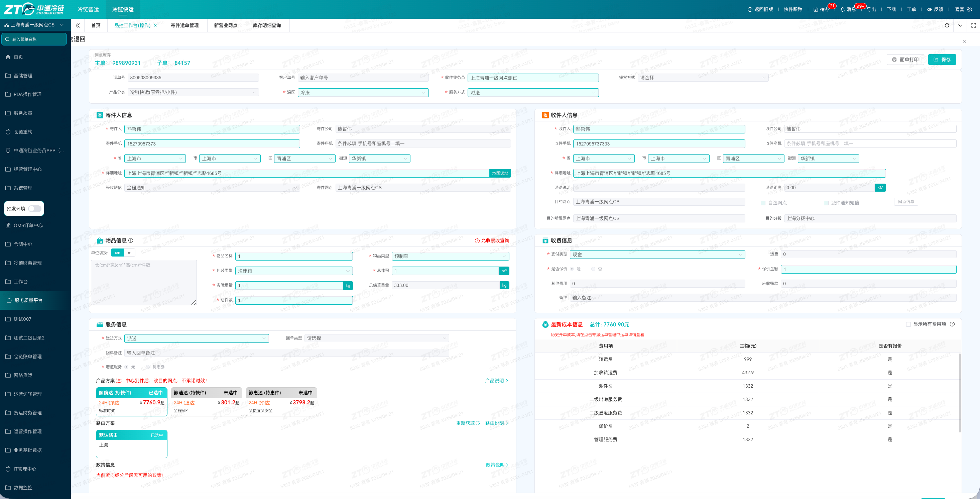Click the 保存 button
Viewport: 980px width, 499px height.
942,60
